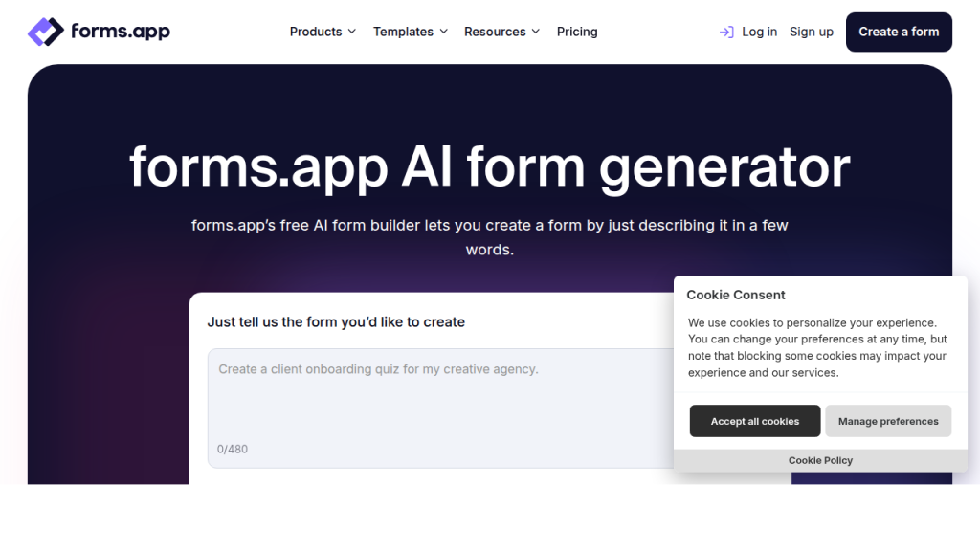980x551 pixels.
Task: Open the Products menu item
Action: tap(317, 31)
